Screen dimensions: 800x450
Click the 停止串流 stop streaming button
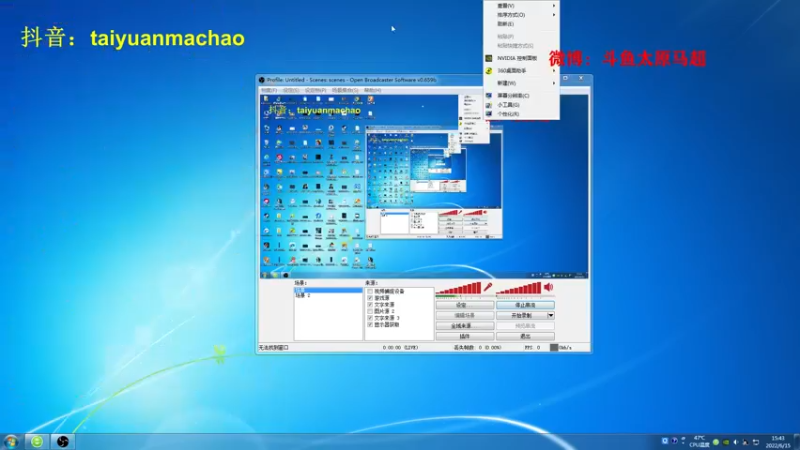click(x=525, y=305)
